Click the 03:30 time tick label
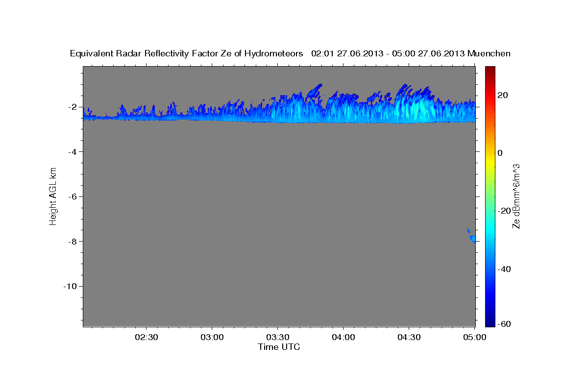588x392 pixels. pyautogui.click(x=277, y=337)
